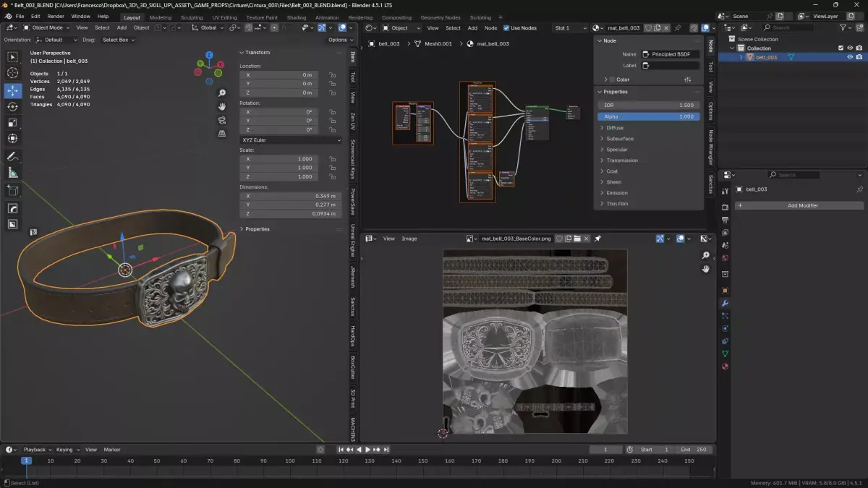Select the Move tool in the viewport toolbar

(x=12, y=90)
